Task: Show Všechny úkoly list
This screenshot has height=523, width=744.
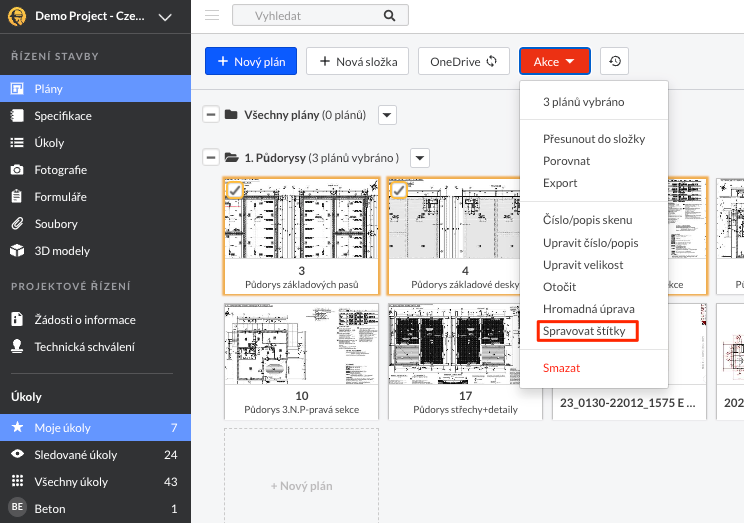Action: (95, 482)
